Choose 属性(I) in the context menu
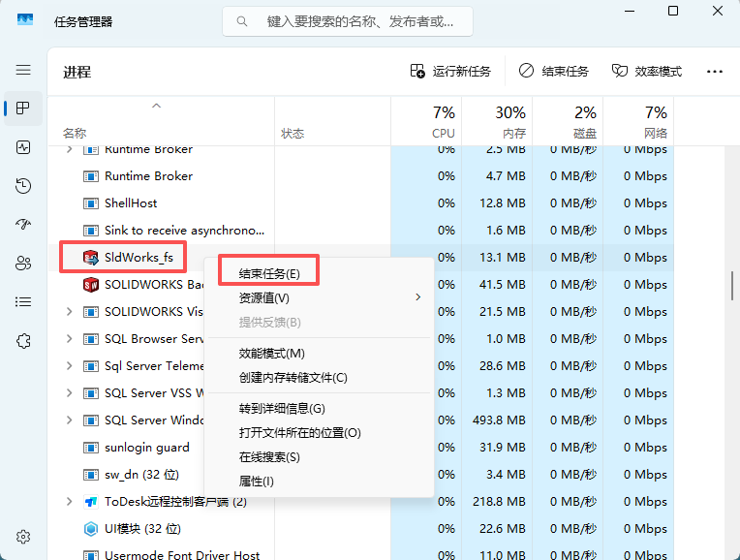 [319, 482]
